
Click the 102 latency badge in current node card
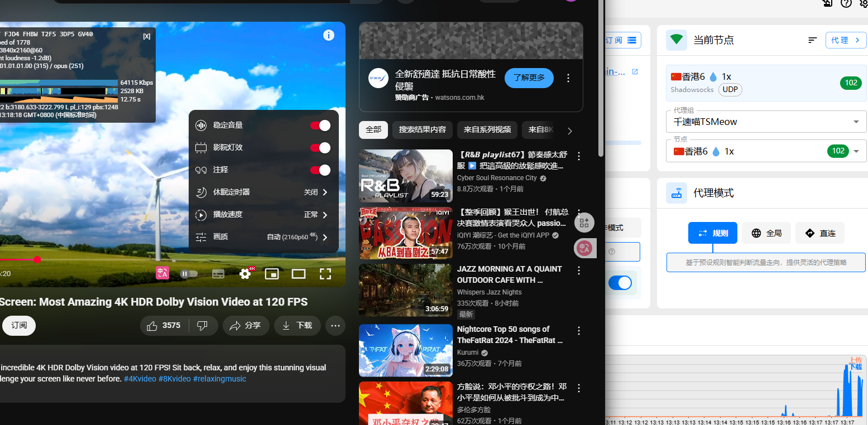click(x=851, y=83)
